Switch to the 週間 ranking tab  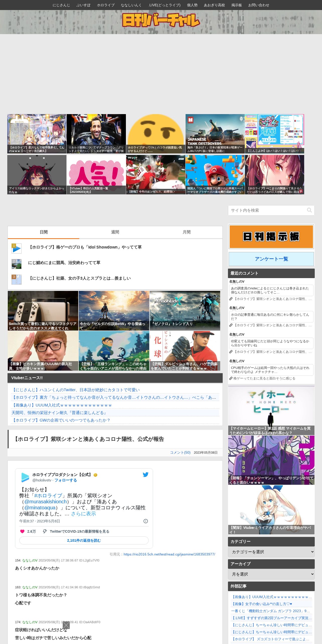115,232
